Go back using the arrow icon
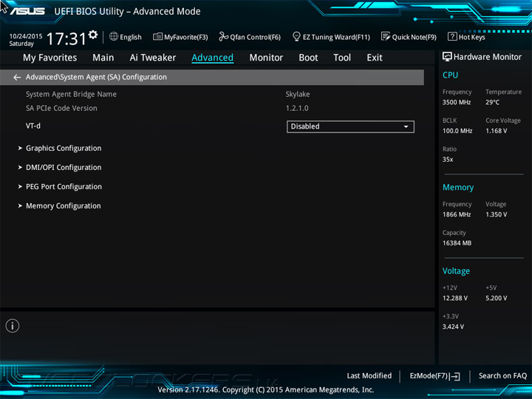Screen dimensions: 532x399 click(x=17, y=78)
